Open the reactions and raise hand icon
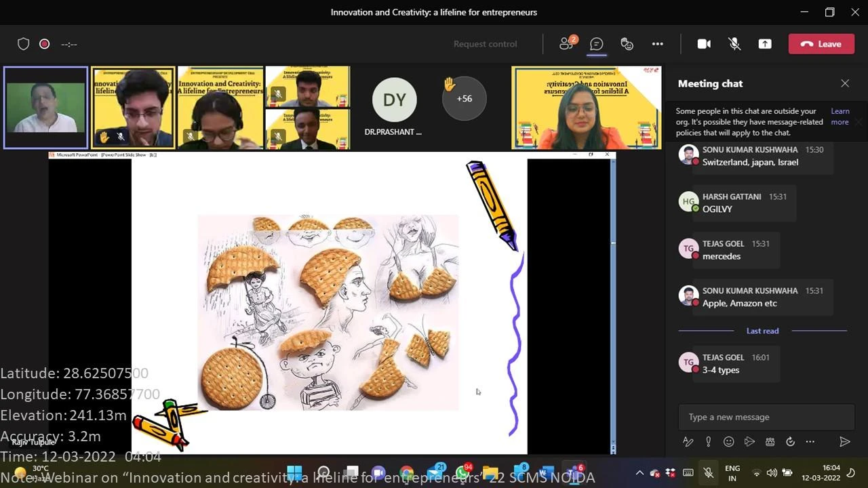 [627, 44]
